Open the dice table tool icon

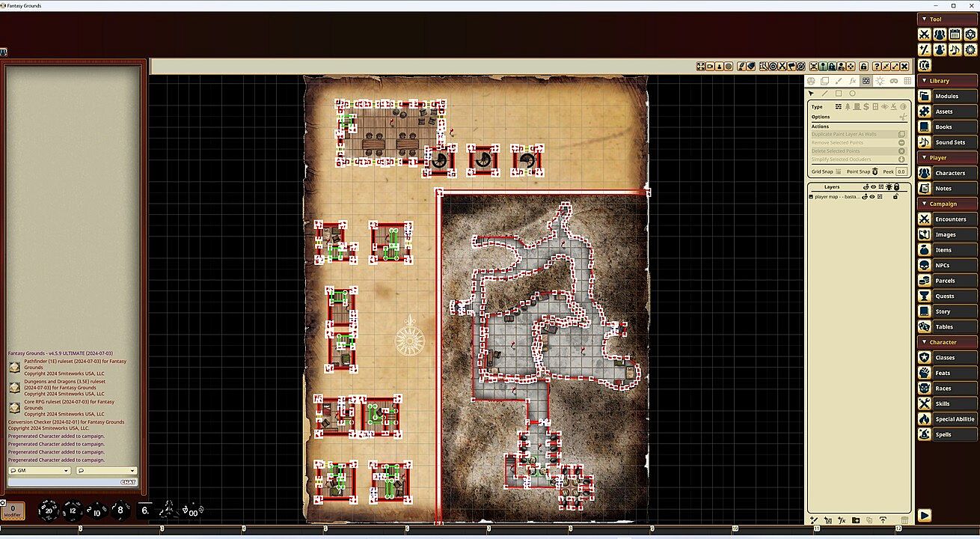(x=970, y=34)
